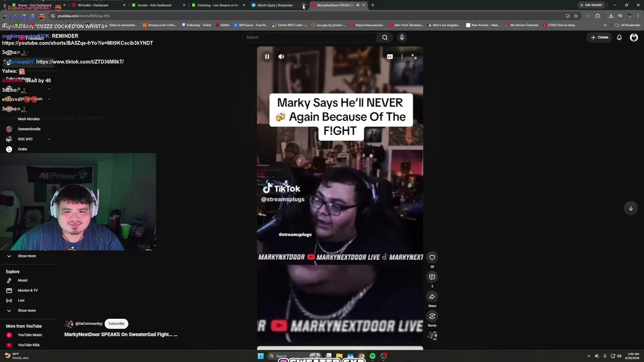Open File Explorer from the taskbar
Viewport: 644px width, 362px height.
(x=340, y=356)
